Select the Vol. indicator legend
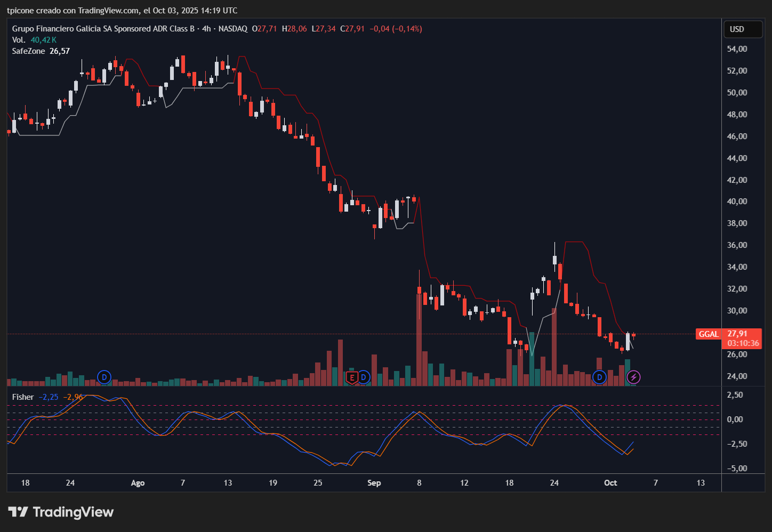Viewport: 772px width, 532px height. (x=19, y=40)
